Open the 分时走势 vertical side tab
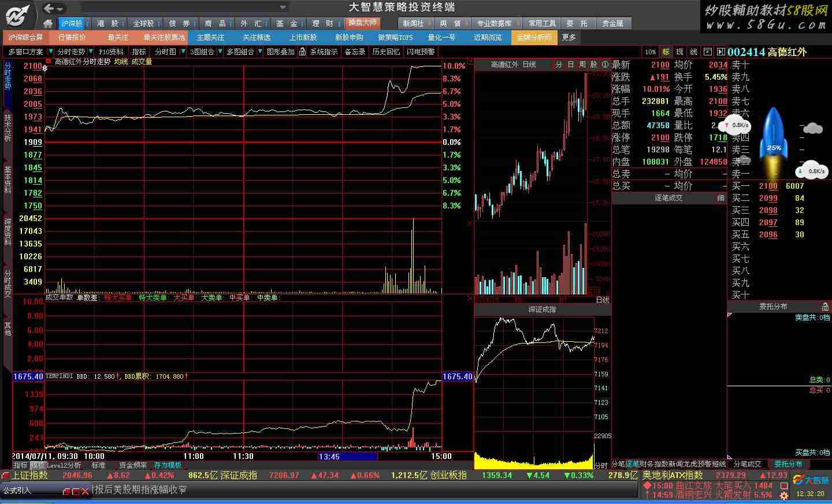 point(8,76)
